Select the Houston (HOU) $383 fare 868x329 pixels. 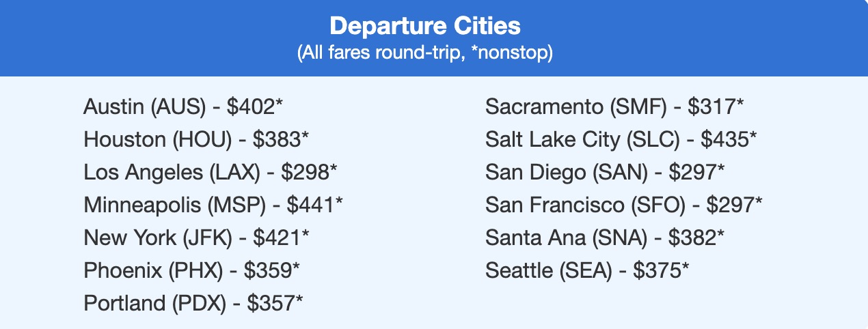196,140
